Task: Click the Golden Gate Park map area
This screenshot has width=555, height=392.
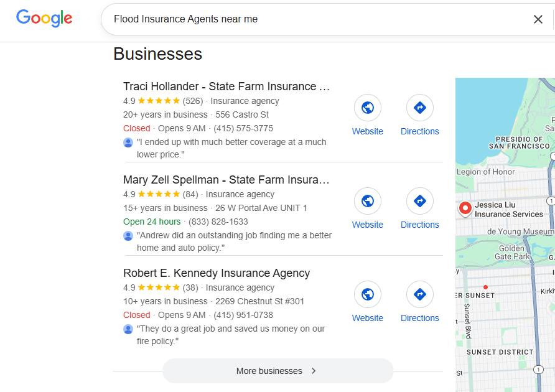Action: tap(513, 252)
